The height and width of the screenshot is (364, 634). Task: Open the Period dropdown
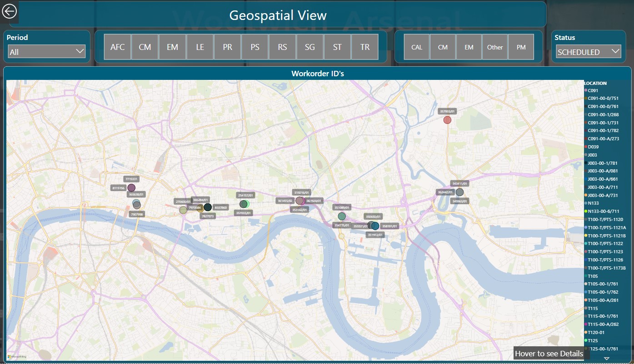point(47,52)
